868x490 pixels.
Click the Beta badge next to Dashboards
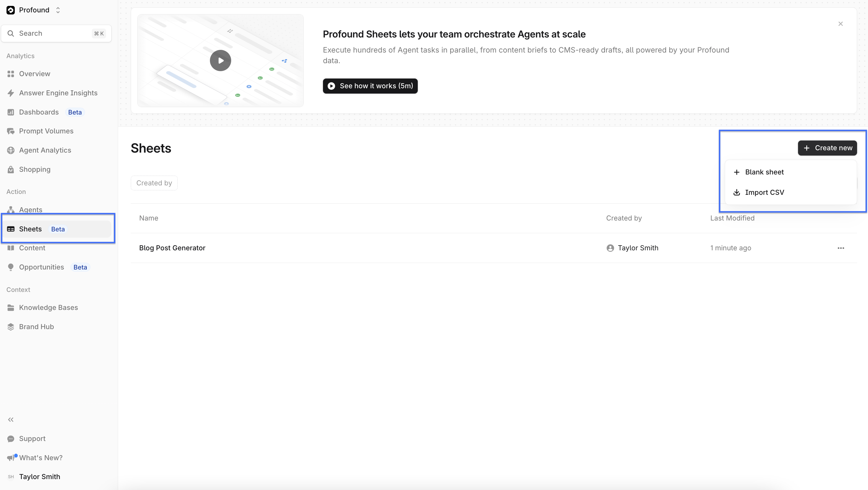click(x=75, y=112)
